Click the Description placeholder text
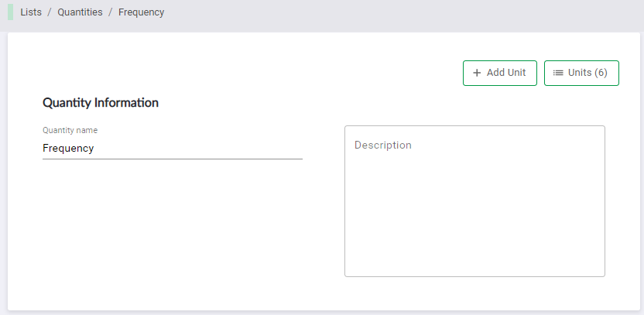644x315 pixels. [383, 146]
